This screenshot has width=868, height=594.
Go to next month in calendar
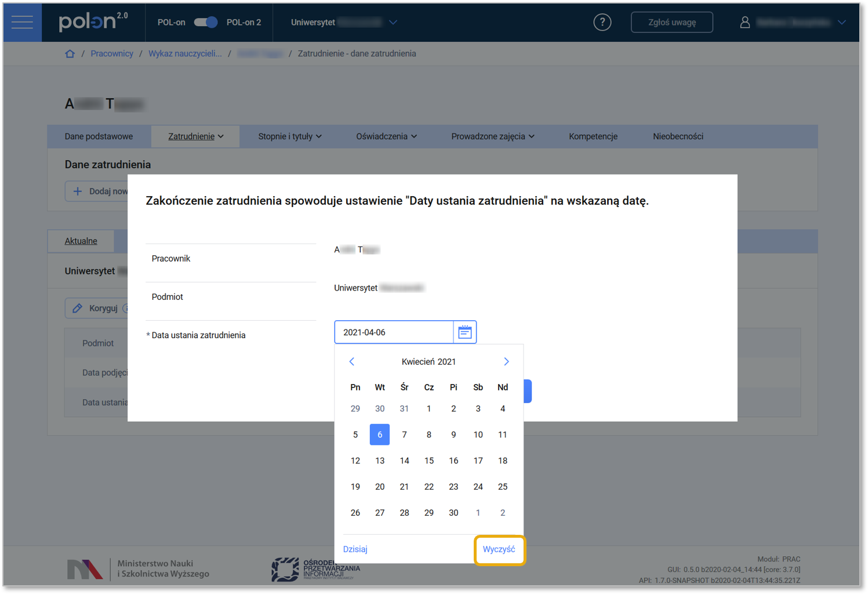[506, 361]
